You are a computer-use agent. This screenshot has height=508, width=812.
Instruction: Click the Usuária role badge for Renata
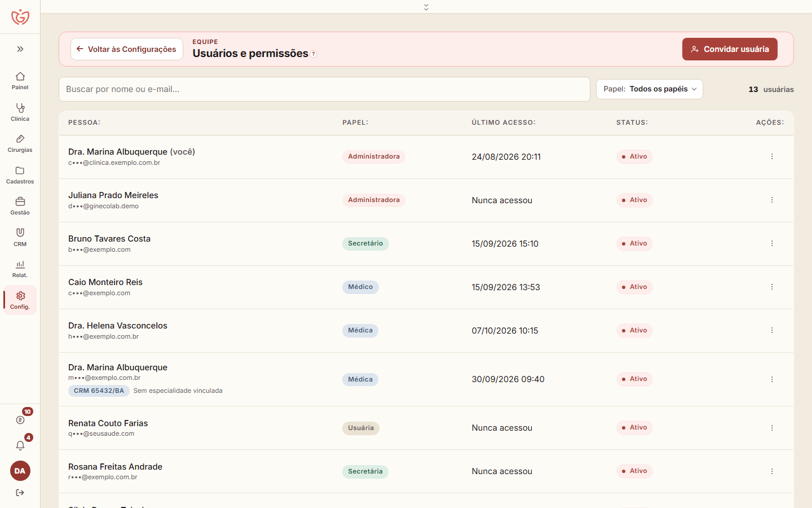click(x=361, y=428)
